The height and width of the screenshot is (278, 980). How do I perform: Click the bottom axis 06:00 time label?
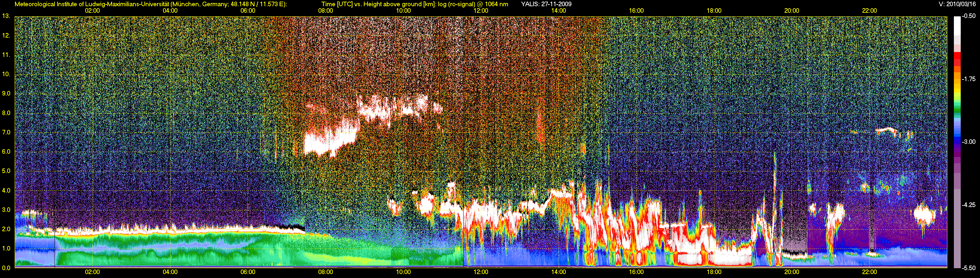(x=248, y=272)
